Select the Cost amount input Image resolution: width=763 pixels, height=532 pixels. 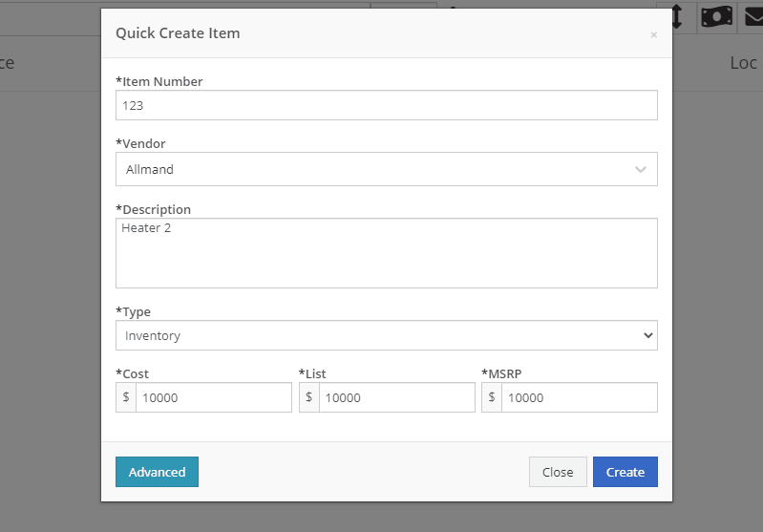point(214,397)
